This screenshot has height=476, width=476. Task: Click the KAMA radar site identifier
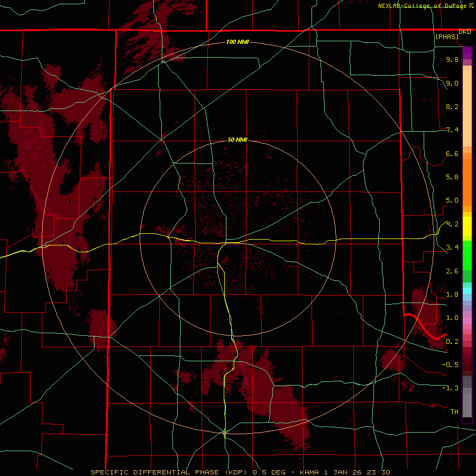[309, 472]
